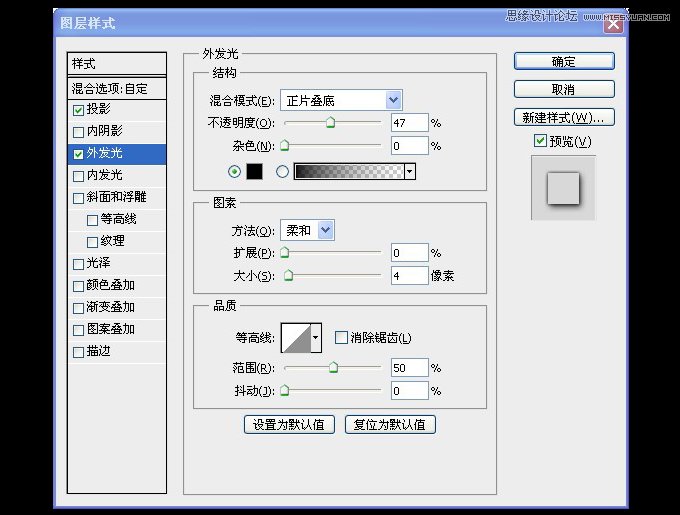This screenshot has width=680, height=515.
Task: Uncheck the 投影 style checkbox
Action: pos(78,110)
